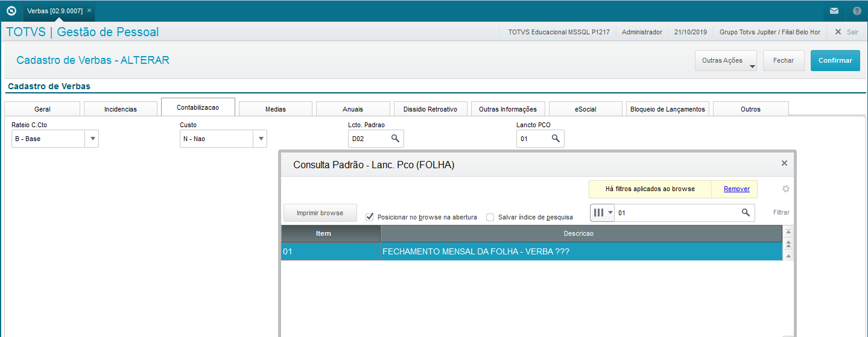This screenshot has height=337, width=868.
Task: Open browse settings gear icon
Action: (786, 189)
